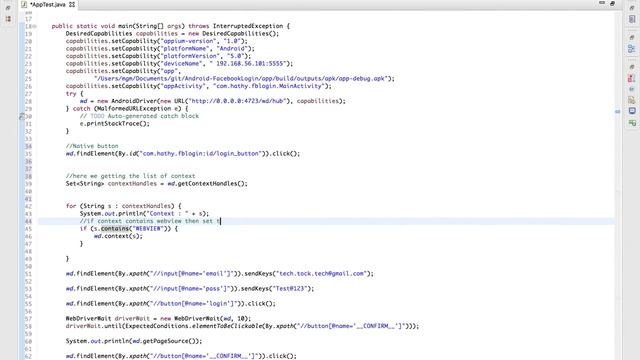The width and height of the screenshot is (640, 360).
Task: Click MalformedURLException in the catch clause
Action: click(135, 109)
